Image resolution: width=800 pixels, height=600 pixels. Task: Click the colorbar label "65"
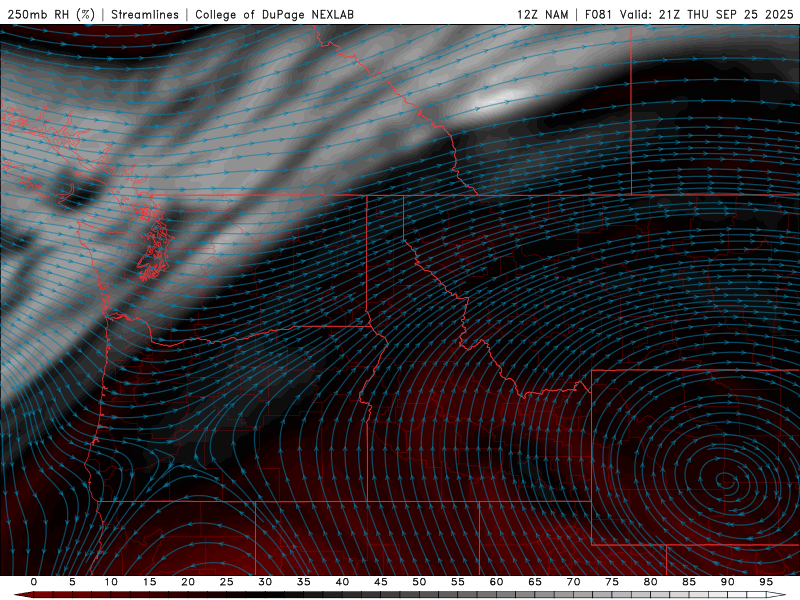pos(535,582)
